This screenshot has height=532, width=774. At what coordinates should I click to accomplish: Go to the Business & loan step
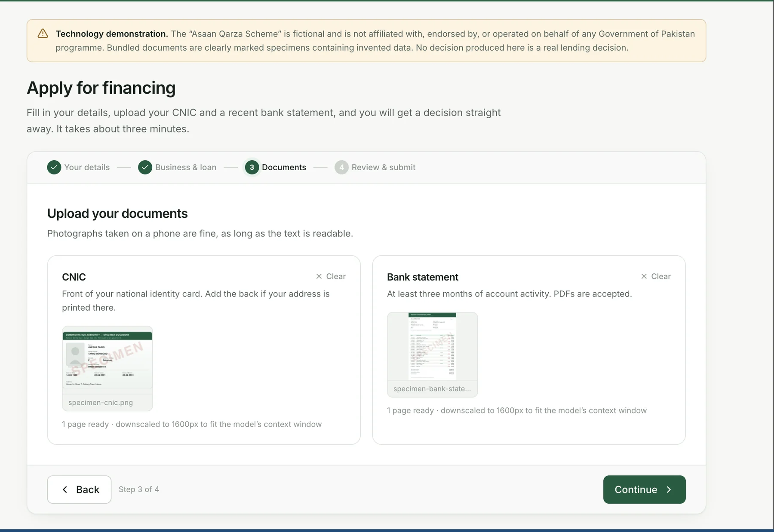[x=186, y=167]
